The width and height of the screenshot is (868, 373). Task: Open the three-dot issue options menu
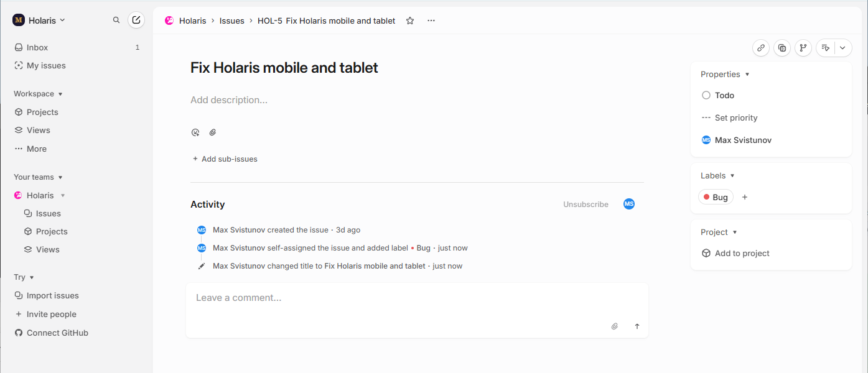[x=431, y=21]
